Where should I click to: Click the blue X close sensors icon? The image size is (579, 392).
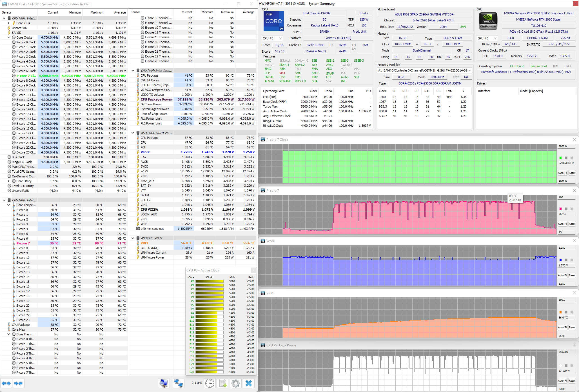[x=249, y=383]
